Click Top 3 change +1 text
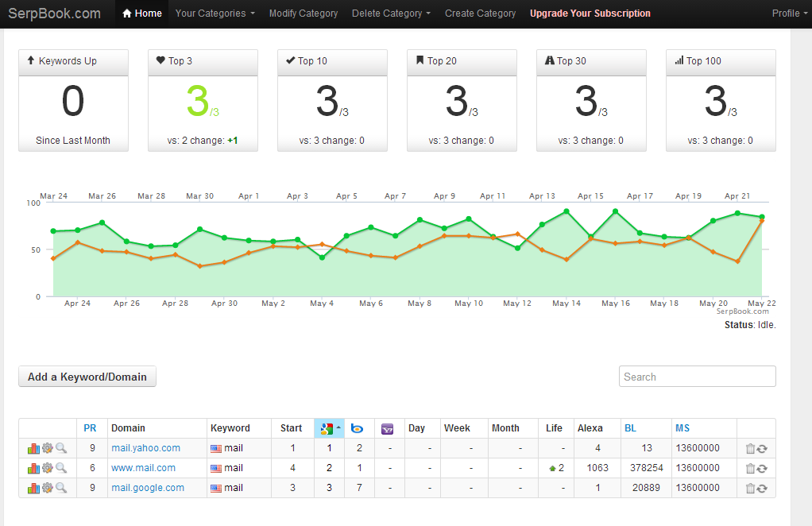 click(x=233, y=141)
